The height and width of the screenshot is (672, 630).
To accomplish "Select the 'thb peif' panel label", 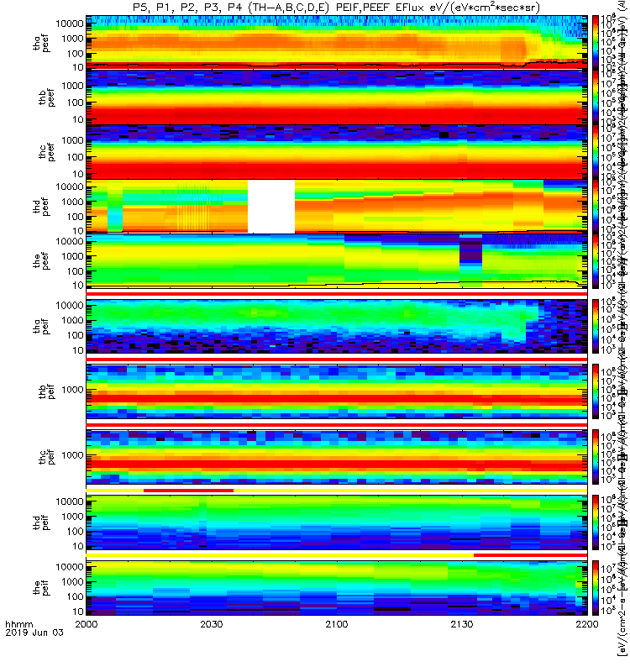I will point(47,391).
